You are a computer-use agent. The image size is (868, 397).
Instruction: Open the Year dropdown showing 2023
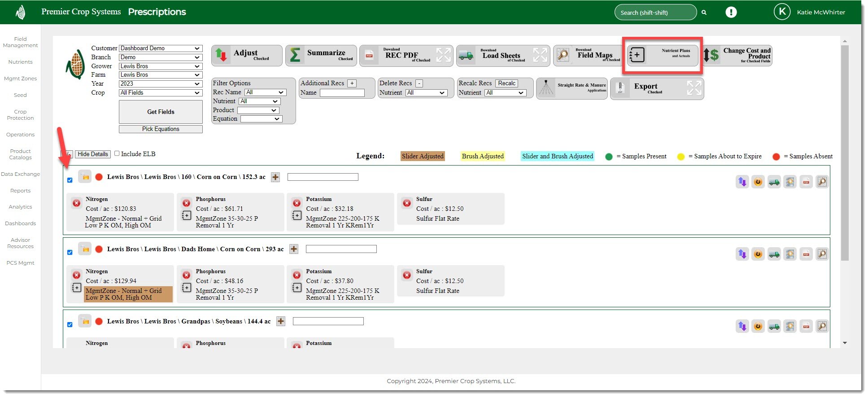[x=161, y=84]
